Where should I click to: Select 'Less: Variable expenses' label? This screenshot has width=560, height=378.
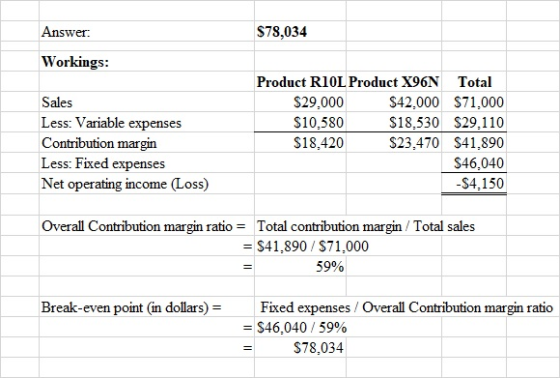point(111,123)
